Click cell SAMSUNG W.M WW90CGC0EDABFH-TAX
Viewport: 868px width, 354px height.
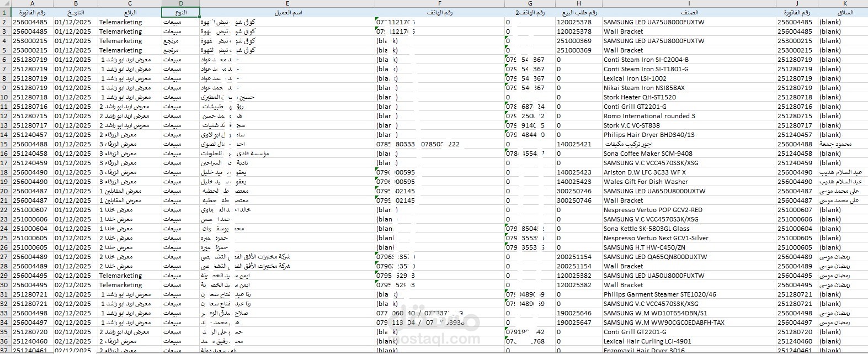(689, 323)
